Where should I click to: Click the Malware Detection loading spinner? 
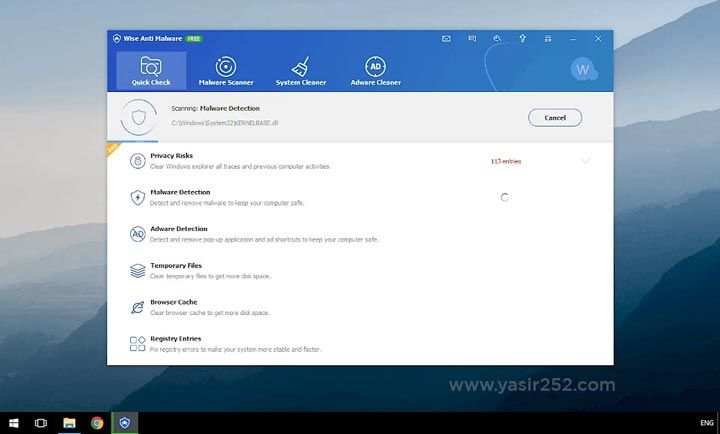pyautogui.click(x=504, y=197)
